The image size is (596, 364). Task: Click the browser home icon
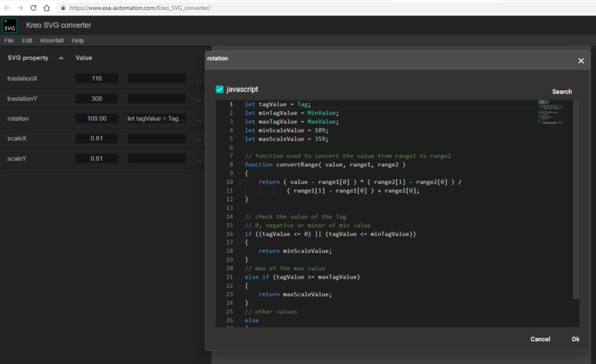(x=47, y=8)
